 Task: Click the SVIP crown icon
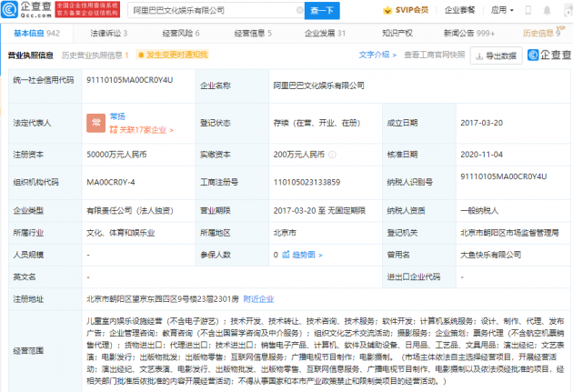point(387,10)
